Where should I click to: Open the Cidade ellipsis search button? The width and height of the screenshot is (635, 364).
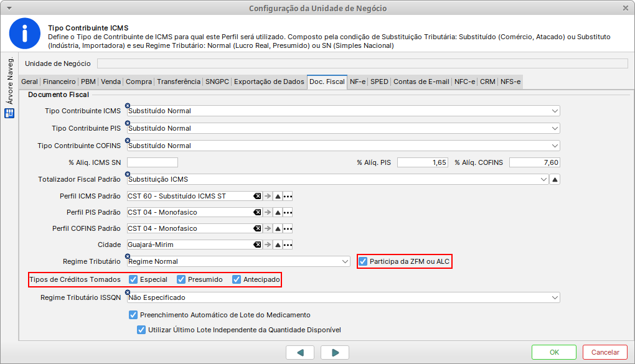(287, 245)
